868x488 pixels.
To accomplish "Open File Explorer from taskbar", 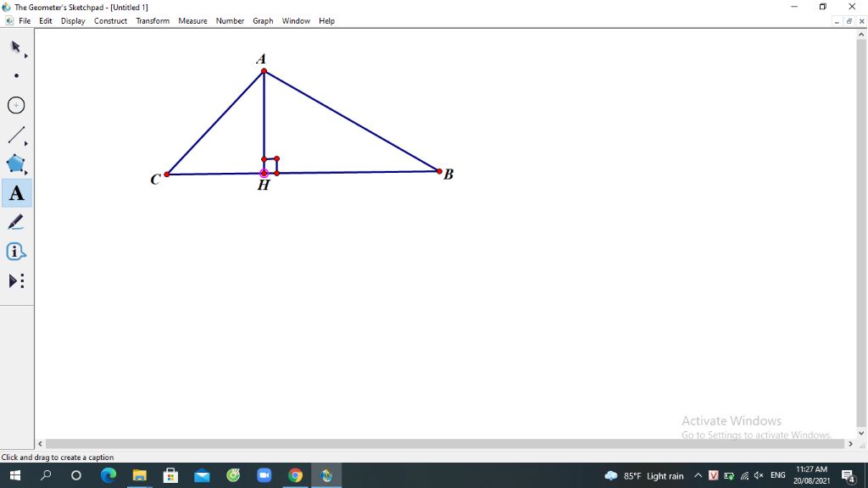I will [140, 475].
